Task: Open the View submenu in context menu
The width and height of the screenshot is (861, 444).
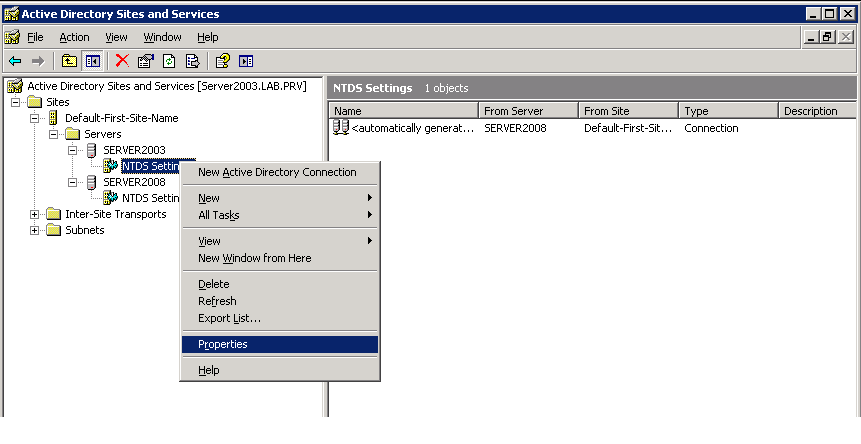Action: [x=280, y=241]
